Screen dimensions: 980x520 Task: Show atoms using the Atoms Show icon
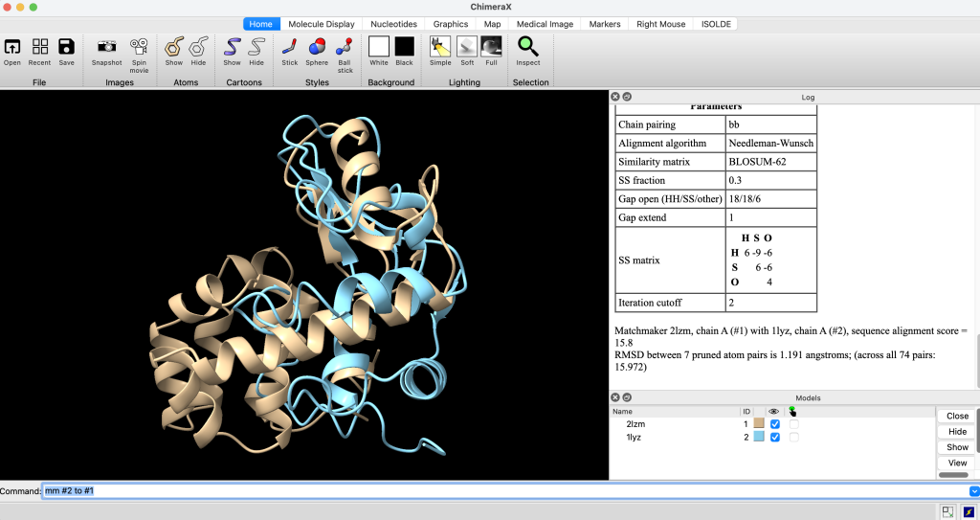174,47
